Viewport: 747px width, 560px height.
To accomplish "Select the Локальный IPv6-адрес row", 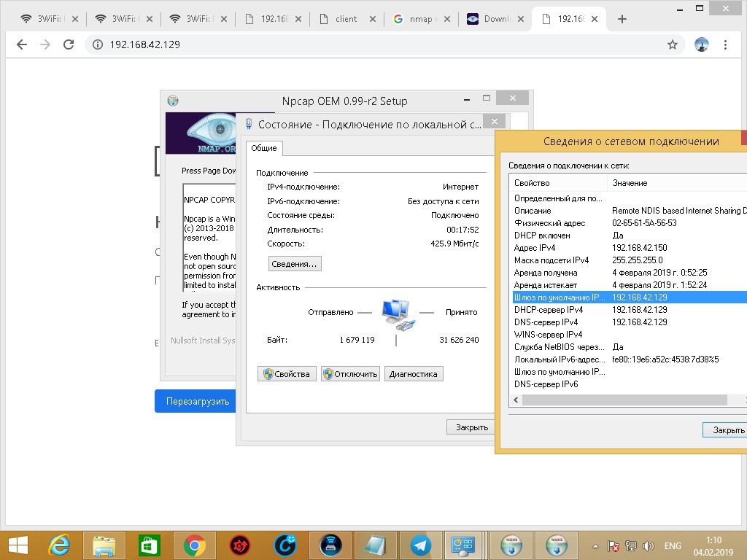I will click(x=628, y=359).
